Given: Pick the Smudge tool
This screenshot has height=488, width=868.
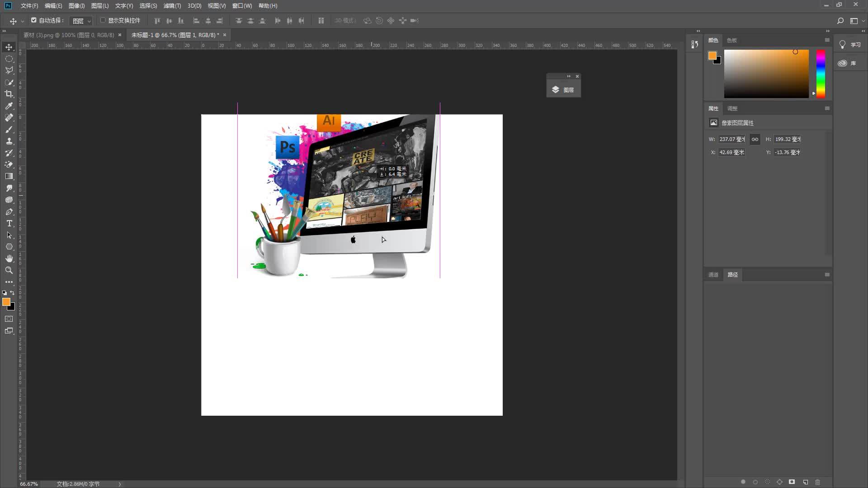Looking at the screenshot, I should pyautogui.click(x=9, y=188).
